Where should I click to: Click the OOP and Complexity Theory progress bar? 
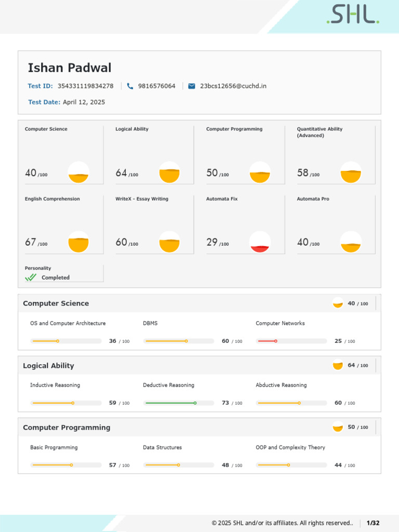click(x=291, y=465)
